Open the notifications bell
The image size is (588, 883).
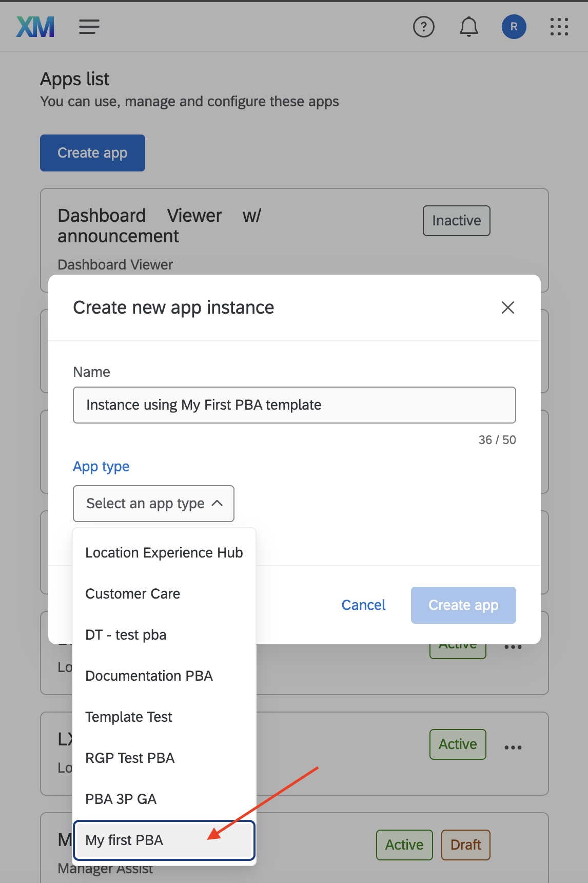468,27
